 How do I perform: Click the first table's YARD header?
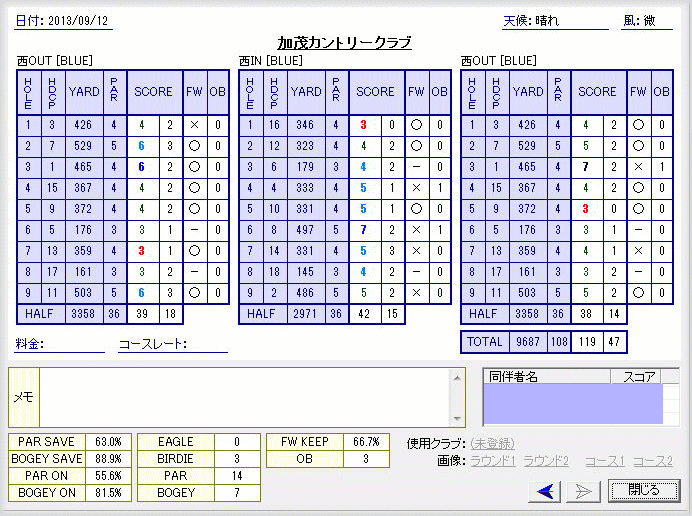coord(84,92)
